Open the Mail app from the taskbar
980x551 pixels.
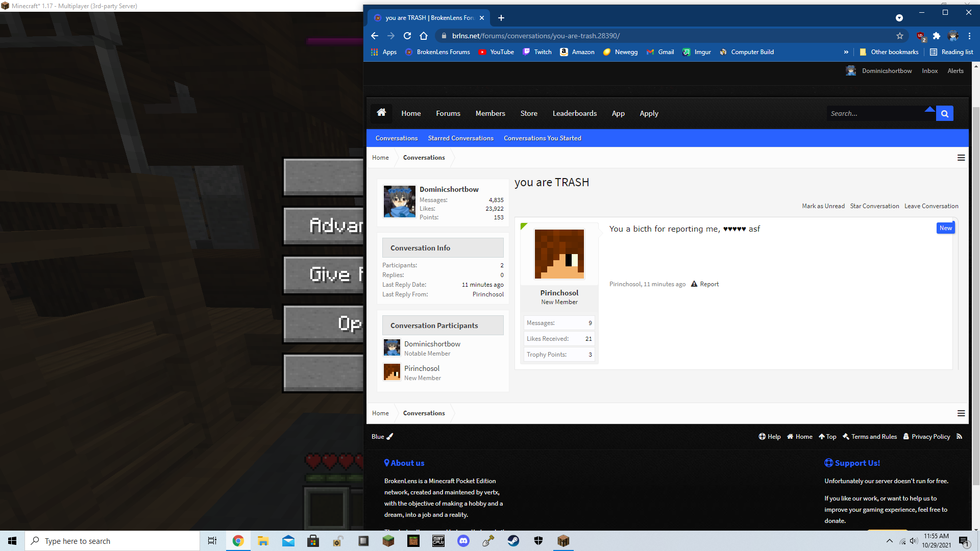pyautogui.click(x=288, y=541)
